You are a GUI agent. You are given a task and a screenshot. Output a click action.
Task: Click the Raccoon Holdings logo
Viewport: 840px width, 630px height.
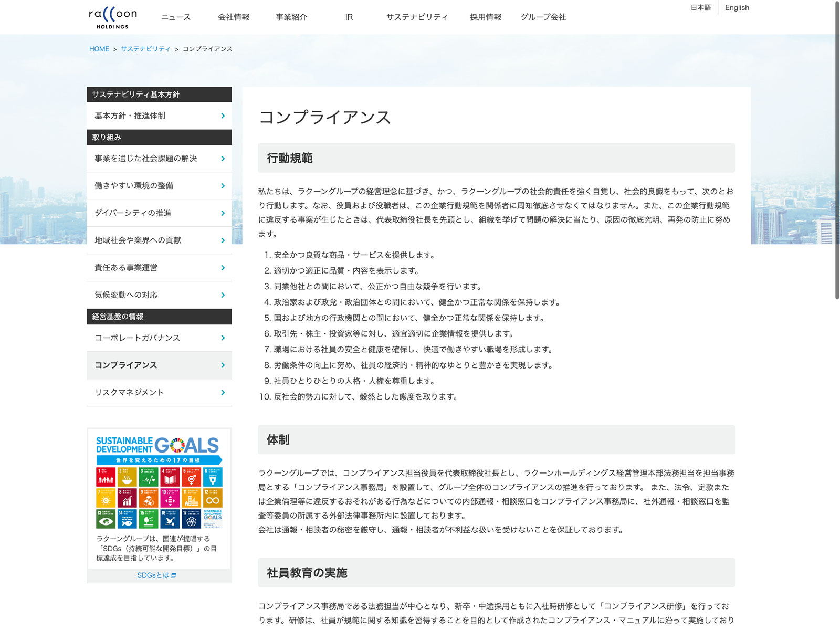point(113,17)
